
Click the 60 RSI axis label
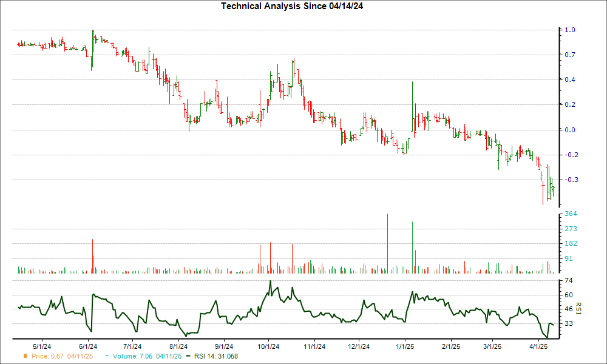tap(569, 295)
